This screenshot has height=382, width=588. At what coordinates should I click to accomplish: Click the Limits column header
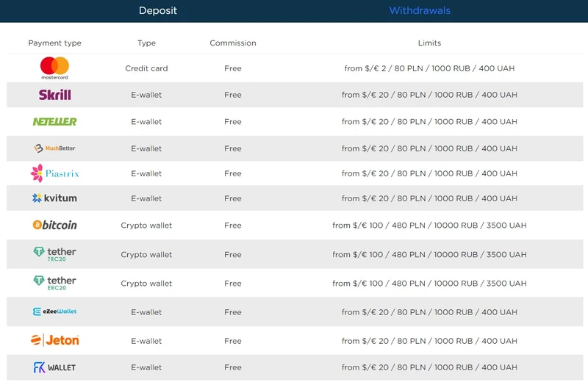coord(429,43)
